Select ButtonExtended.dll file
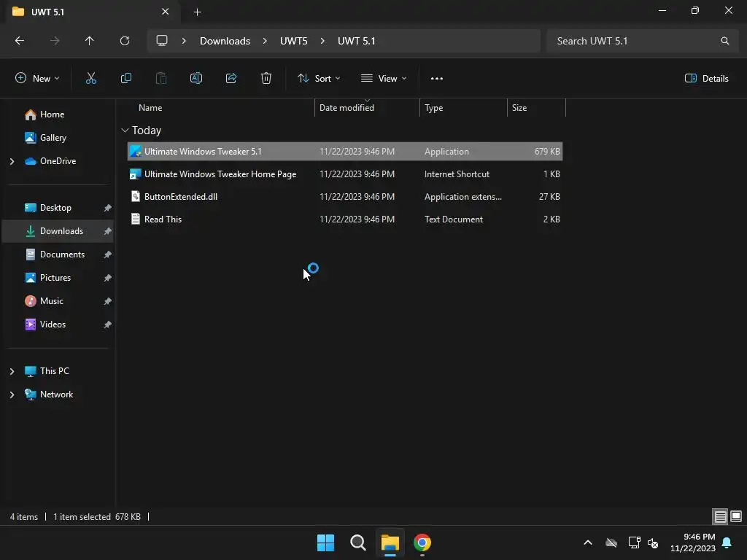747x560 pixels. tap(345, 197)
